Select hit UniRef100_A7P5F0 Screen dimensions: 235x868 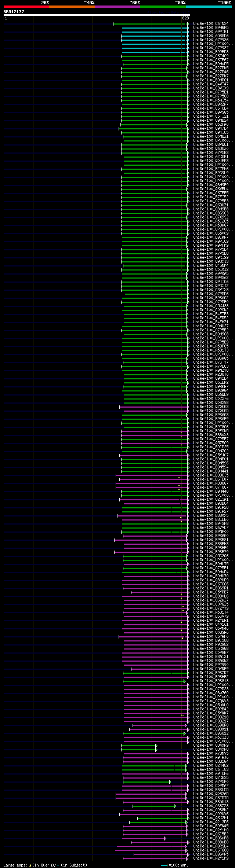point(211,782)
